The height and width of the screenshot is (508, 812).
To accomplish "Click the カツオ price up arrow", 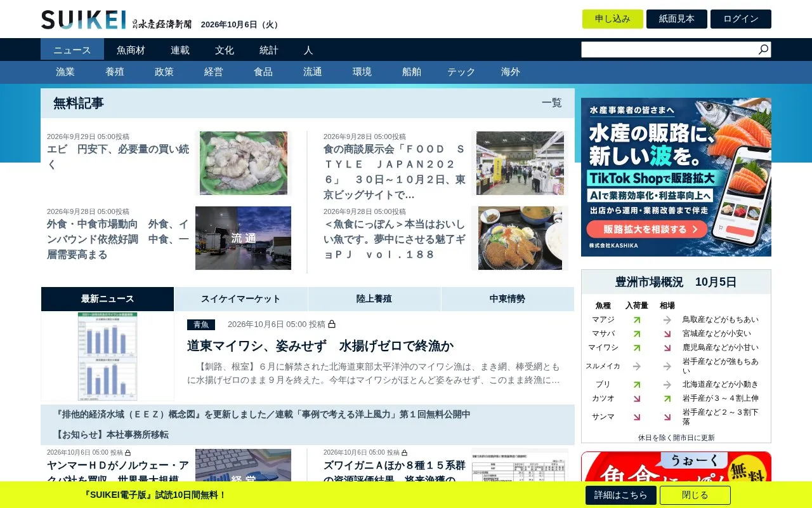I will point(667,399).
